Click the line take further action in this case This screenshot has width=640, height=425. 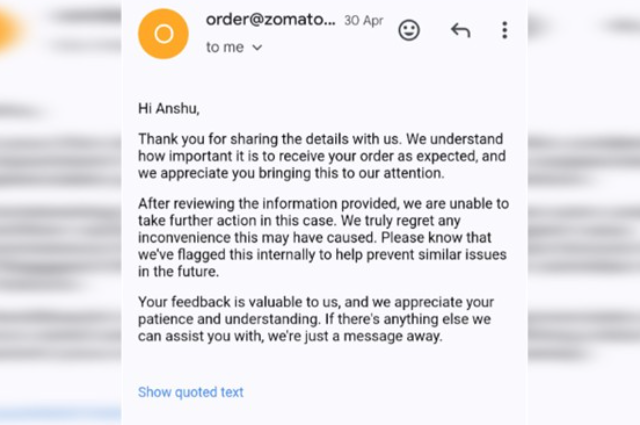point(299,220)
